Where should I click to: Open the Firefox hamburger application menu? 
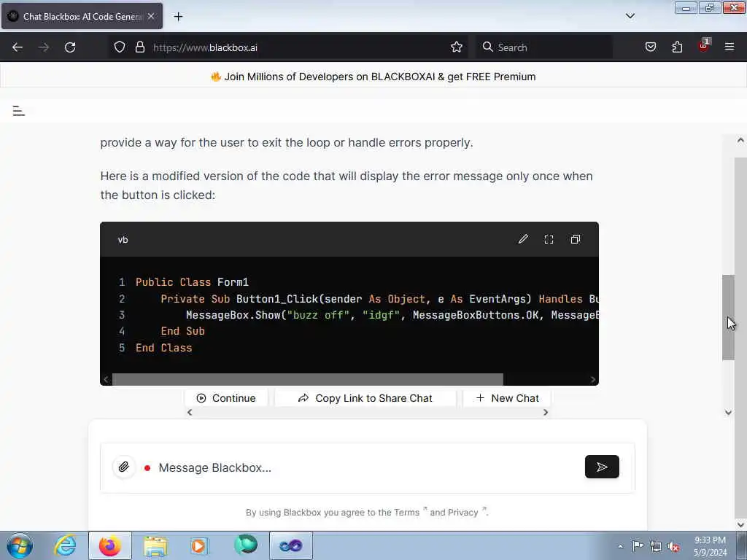click(729, 47)
